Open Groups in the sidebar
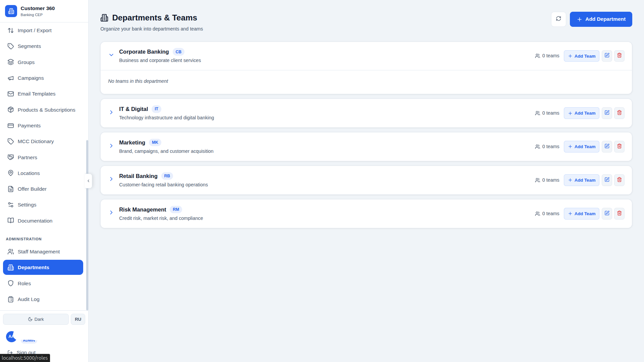Viewport: 644px width, 362px height. tap(43, 62)
